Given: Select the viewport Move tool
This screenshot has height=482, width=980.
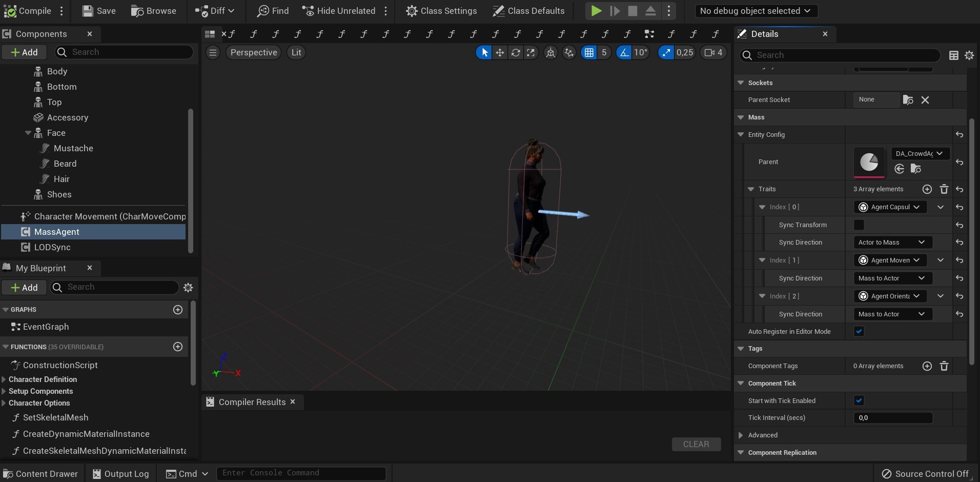Looking at the screenshot, I should point(500,52).
